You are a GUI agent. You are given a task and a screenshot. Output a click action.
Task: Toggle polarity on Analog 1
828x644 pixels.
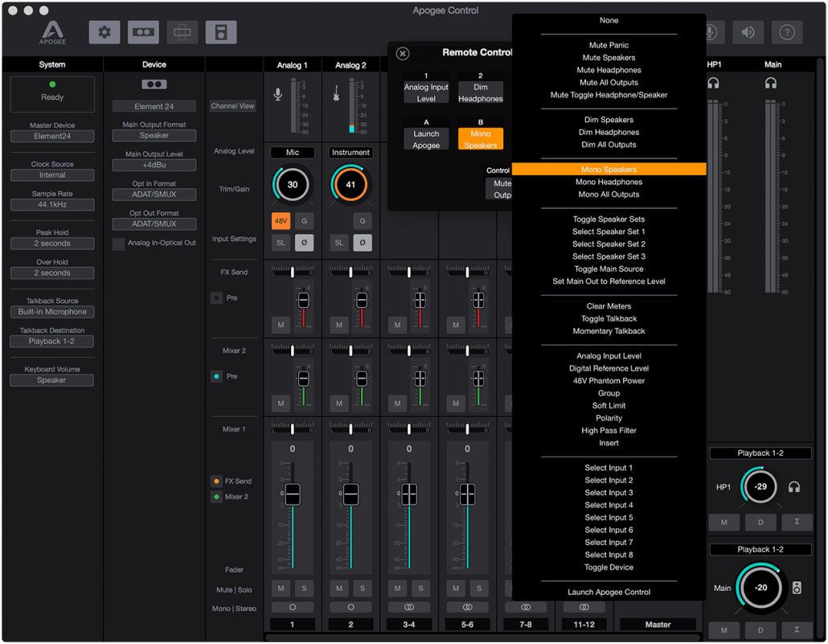coord(304,243)
